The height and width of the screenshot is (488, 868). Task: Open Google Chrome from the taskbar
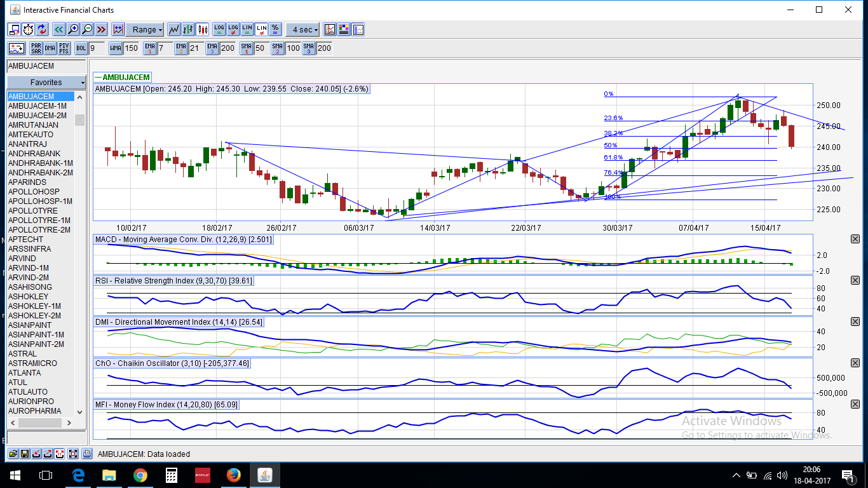click(140, 475)
